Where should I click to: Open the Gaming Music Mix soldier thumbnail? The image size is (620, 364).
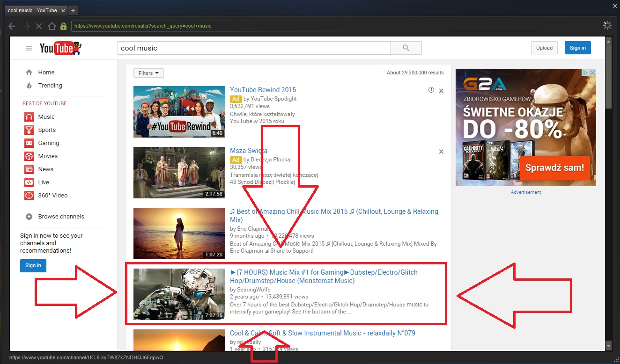tap(179, 294)
